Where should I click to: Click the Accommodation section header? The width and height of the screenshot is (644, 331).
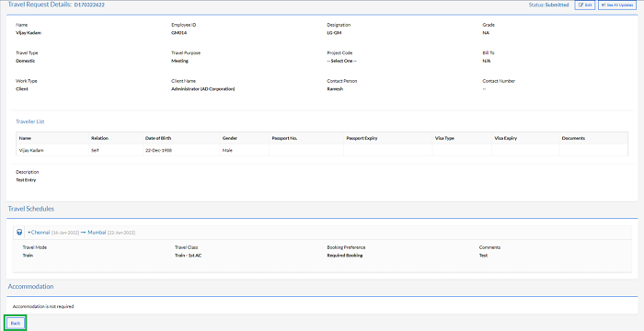[x=30, y=286]
